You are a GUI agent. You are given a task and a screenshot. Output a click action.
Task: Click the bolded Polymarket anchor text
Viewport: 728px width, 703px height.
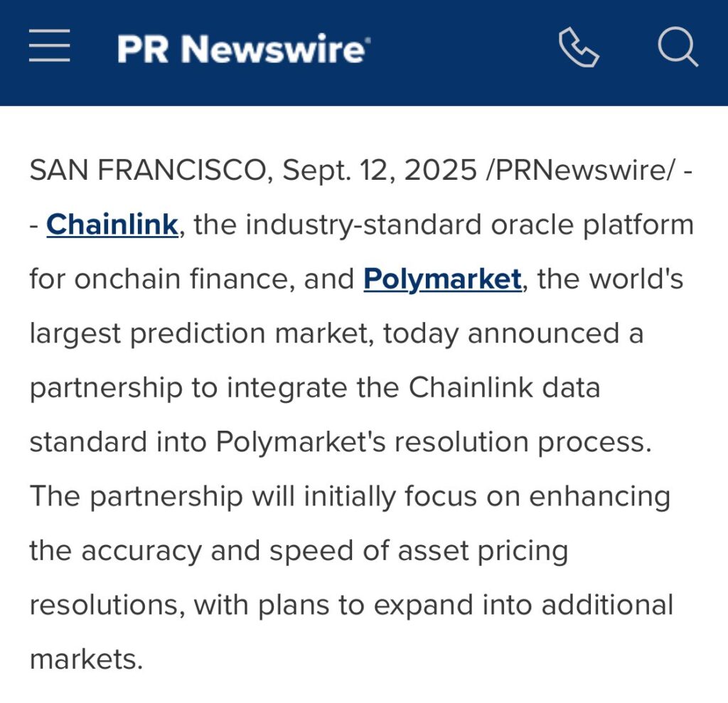[x=441, y=279]
